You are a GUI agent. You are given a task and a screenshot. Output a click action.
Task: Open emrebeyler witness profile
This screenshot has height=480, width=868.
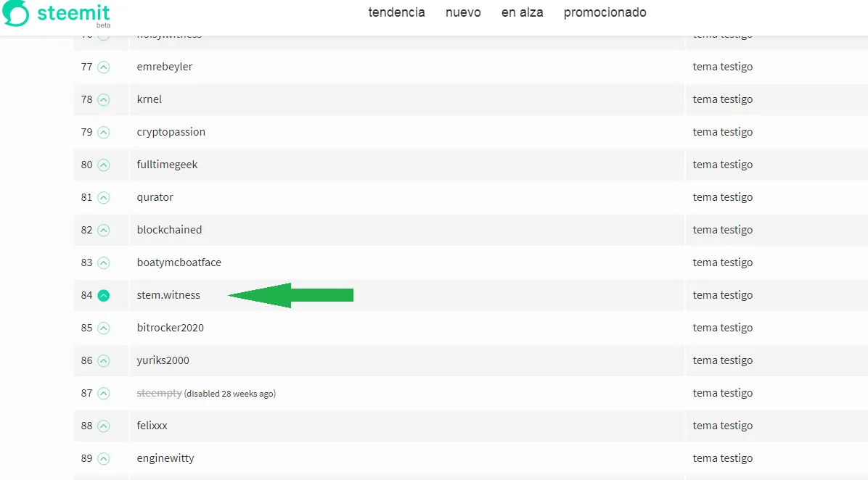coord(165,67)
